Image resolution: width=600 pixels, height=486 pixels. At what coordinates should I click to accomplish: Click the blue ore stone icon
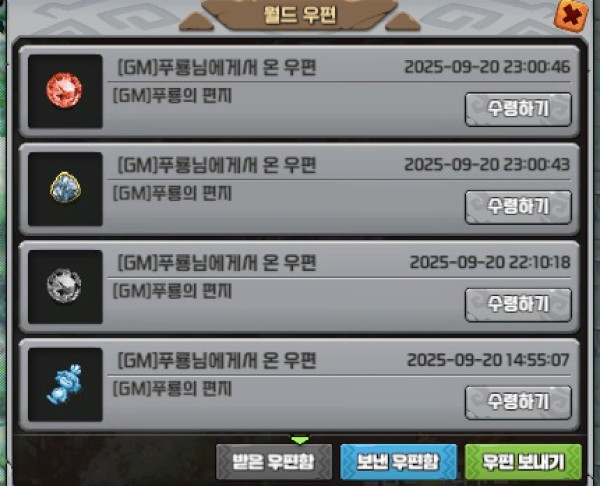[65, 188]
